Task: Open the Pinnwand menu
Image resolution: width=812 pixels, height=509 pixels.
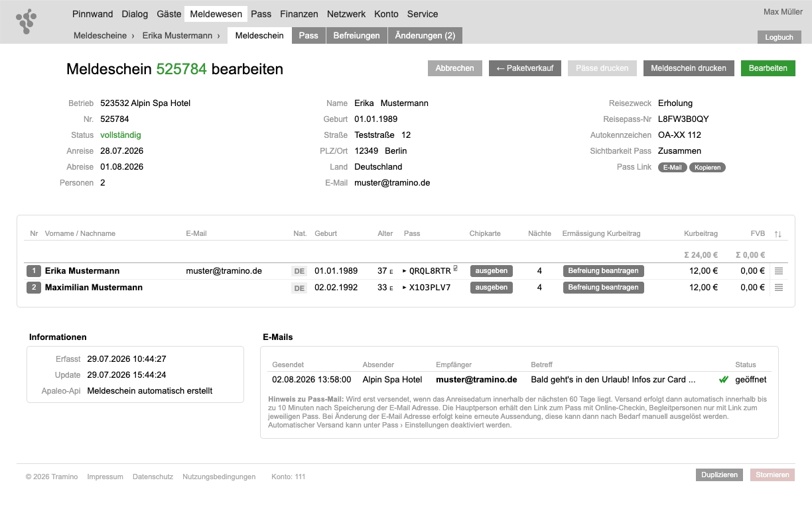Action: coord(93,14)
